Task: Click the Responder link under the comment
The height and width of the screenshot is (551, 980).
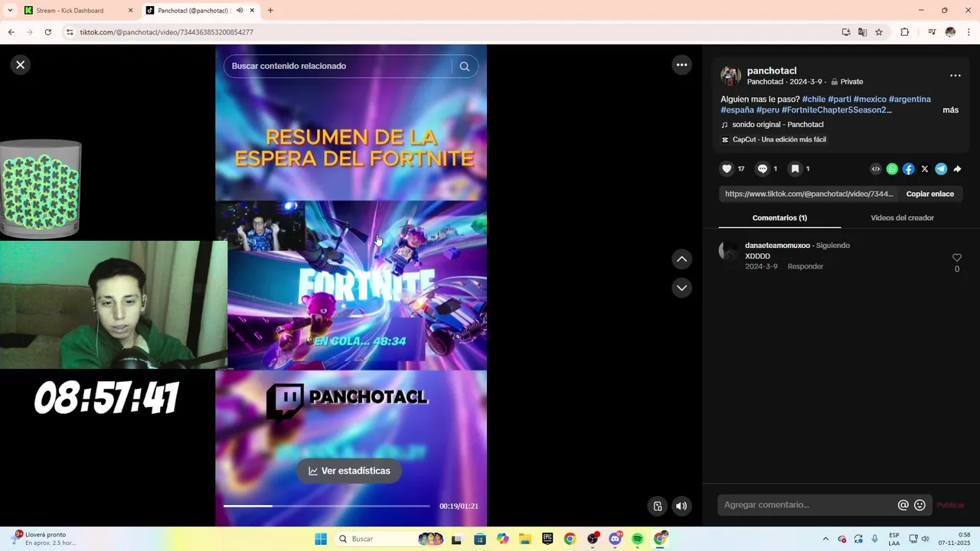Action: coord(805,266)
